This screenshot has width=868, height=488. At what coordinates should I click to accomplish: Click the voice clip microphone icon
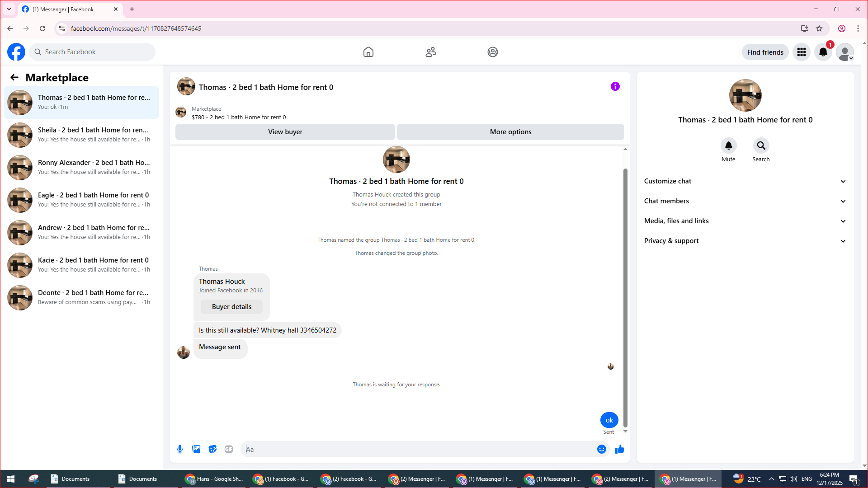[180, 449]
